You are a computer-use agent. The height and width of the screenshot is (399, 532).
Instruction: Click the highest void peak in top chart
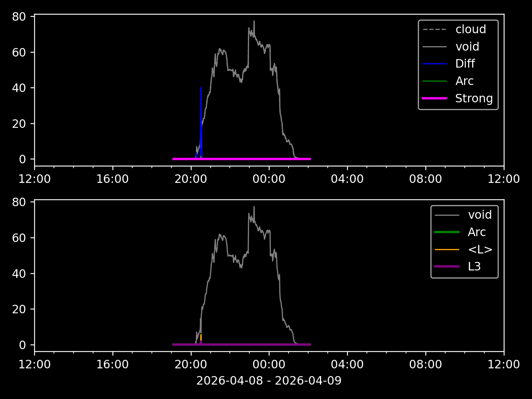254,22
